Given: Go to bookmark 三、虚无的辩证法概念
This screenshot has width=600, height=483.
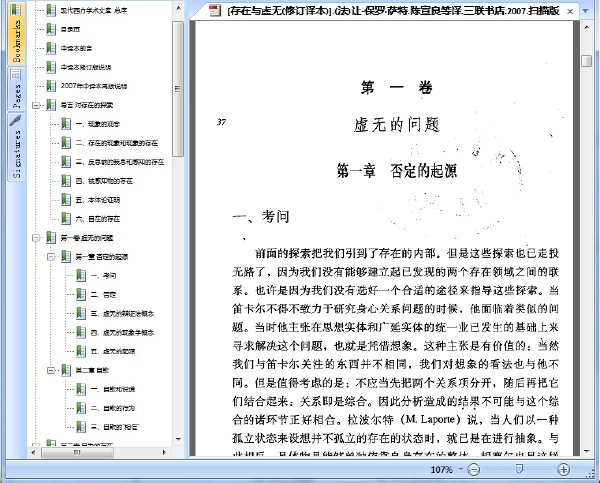Looking at the screenshot, I should [x=122, y=313].
